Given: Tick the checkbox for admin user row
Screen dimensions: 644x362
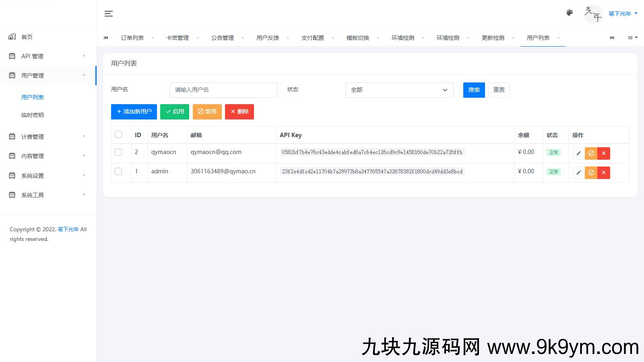Looking at the screenshot, I should (x=118, y=171).
